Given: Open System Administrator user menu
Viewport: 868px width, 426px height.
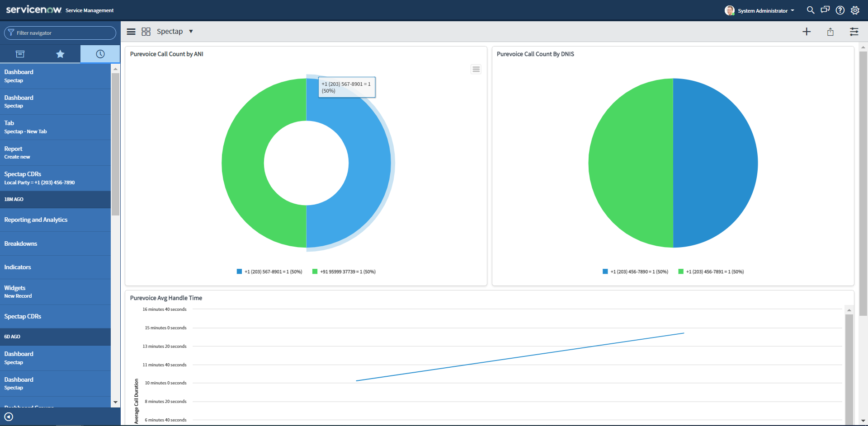Looking at the screenshot, I should pos(766,10).
